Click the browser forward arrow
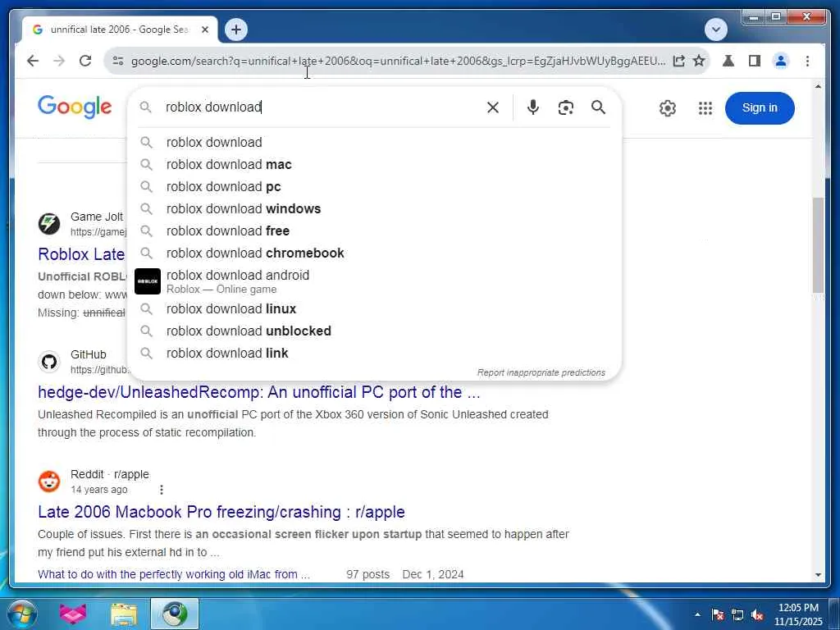This screenshot has height=630, width=840. pos(59,61)
